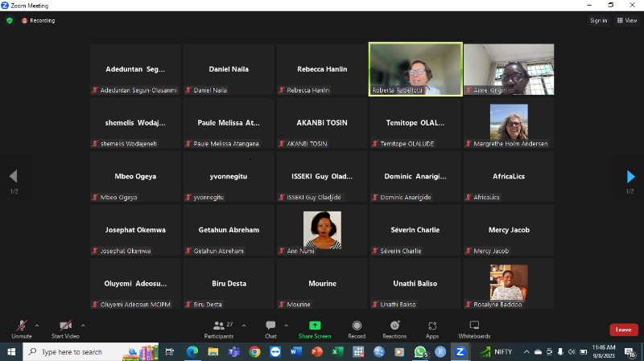Open Microsoft Word from taskbar
This screenshot has height=361, width=644.
(x=296, y=352)
